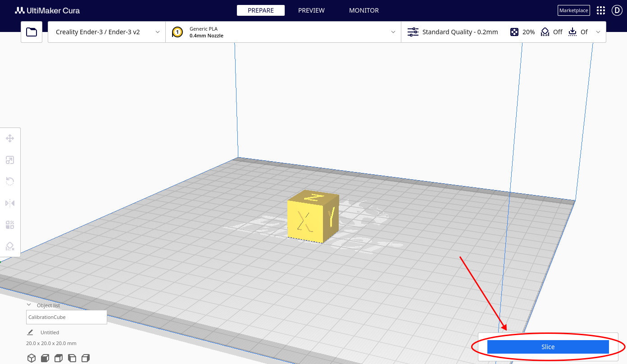Open the application switcher grid icon
The height and width of the screenshot is (364, 627).
(601, 10)
